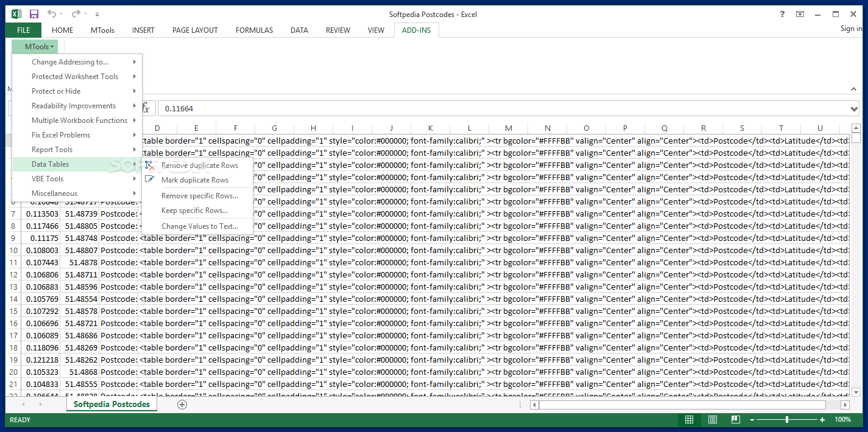Save the workbook using the Save icon

(34, 14)
